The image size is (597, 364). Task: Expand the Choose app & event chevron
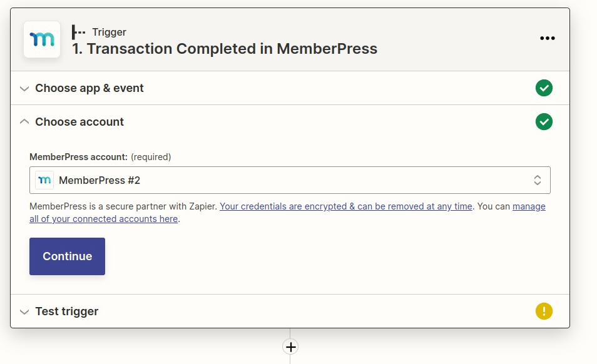tap(24, 89)
